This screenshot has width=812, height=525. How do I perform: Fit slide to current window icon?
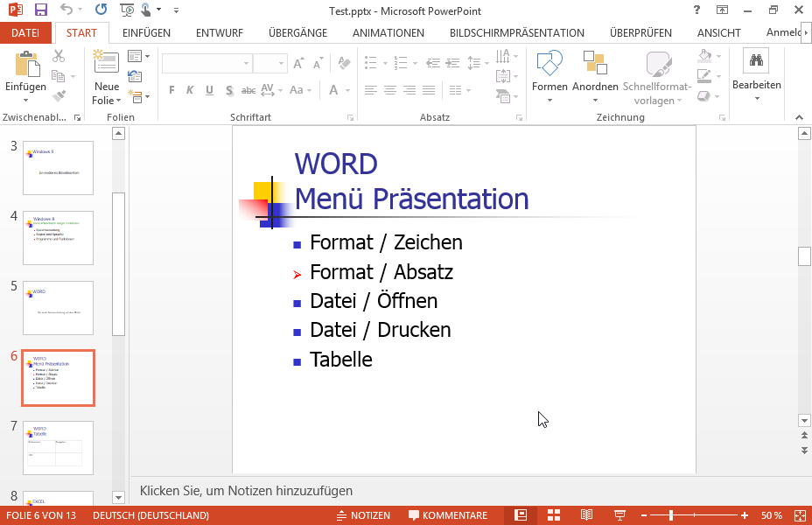800,515
